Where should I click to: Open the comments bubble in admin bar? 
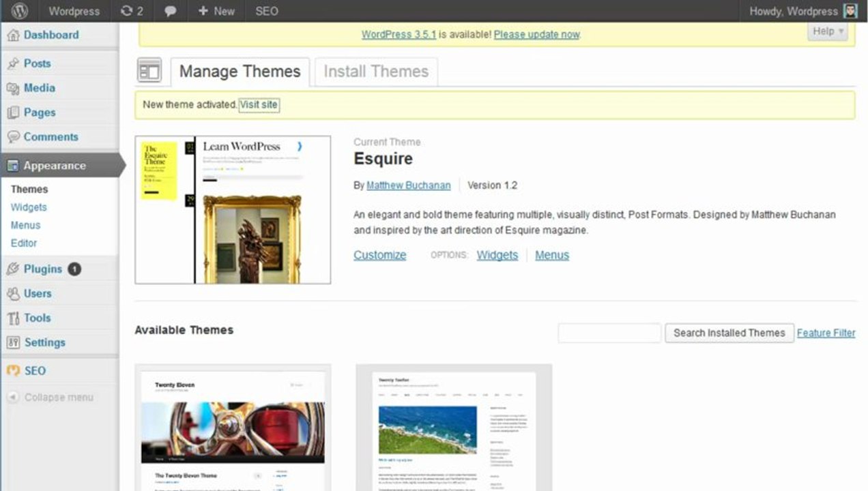pos(171,11)
